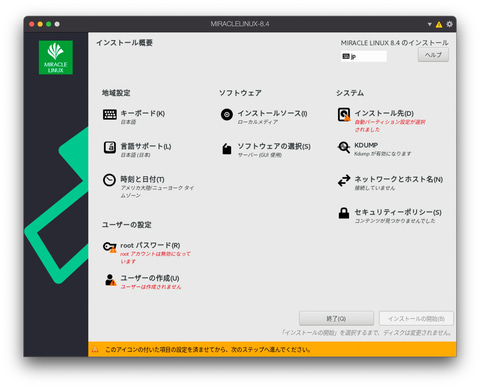Click the network arrows icon
This screenshot has width=480, height=388.
[x=344, y=180]
